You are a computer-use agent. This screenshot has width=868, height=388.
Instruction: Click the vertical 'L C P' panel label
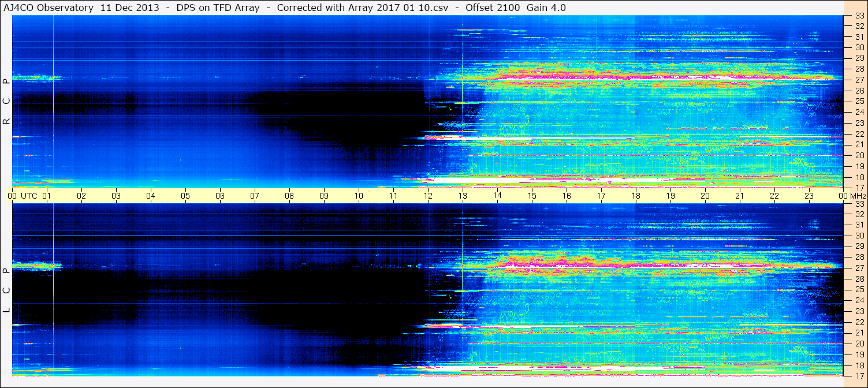tap(7, 290)
